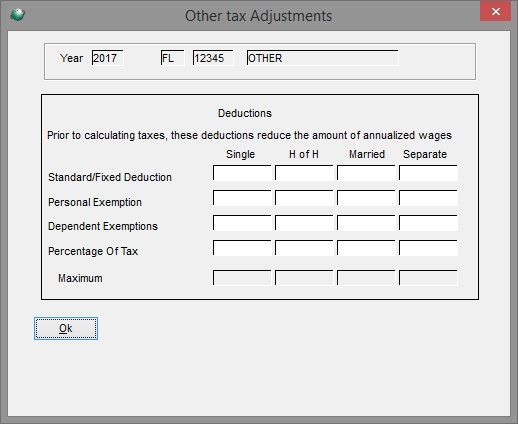The width and height of the screenshot is (518, 424).
Task: Click Personal Exemption Married field
Action: pyautogui.click(x=366, y=198)
